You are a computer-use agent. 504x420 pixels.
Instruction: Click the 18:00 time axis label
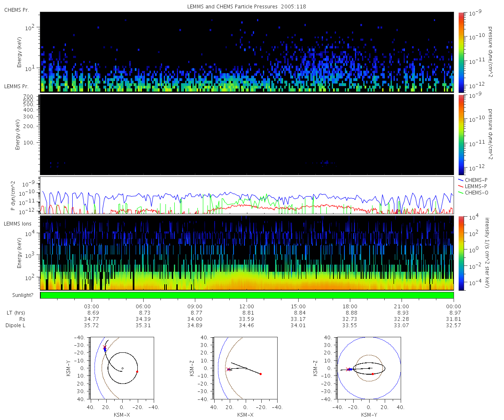click(350, 307)
